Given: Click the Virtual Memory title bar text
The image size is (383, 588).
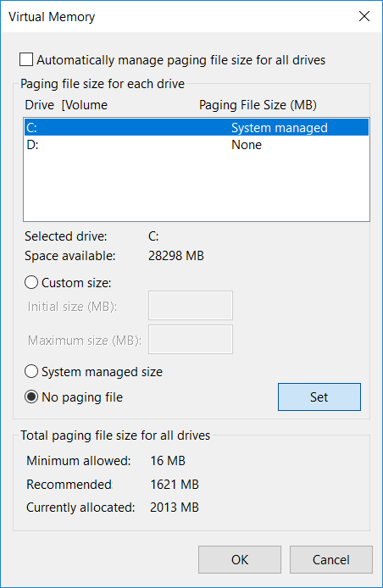Looking at the screenshot, I should [x=52, y=17].
